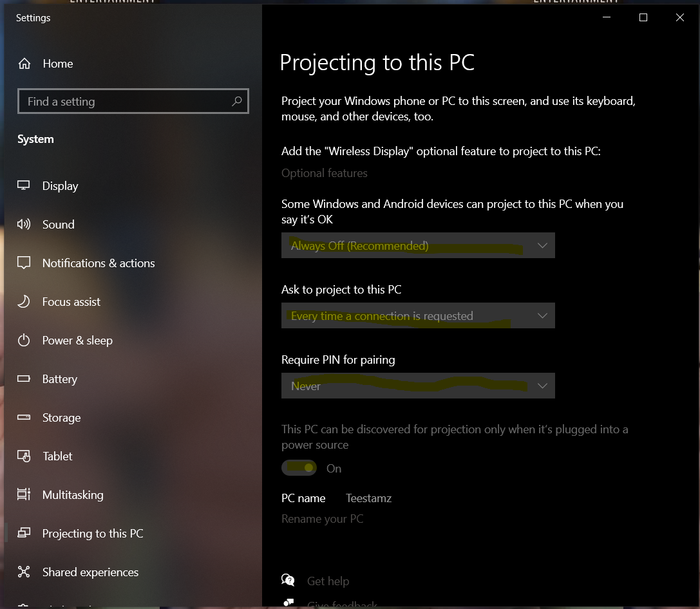Viewport: 700px width, 609px height.
Task: Open the Require PIN for pairing dropdown
Action: [x=418, y=386]
